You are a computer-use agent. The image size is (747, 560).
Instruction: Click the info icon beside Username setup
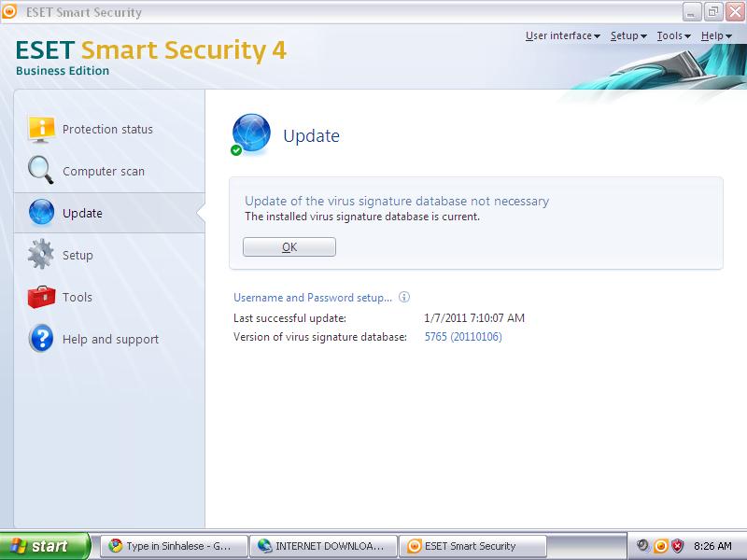[404, 297]
